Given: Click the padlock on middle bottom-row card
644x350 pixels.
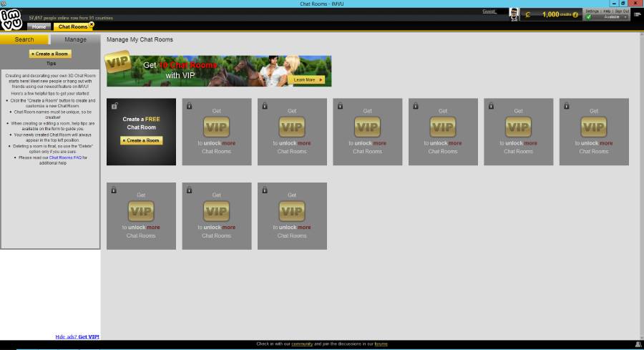Looking at the screenshot, I should point(190,190).
